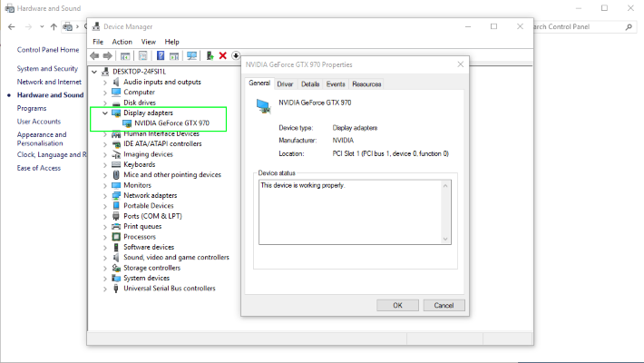Open Ease of Access link
Image resolution: width=644 pixels, height=363 pixels.
pos(39,168)
